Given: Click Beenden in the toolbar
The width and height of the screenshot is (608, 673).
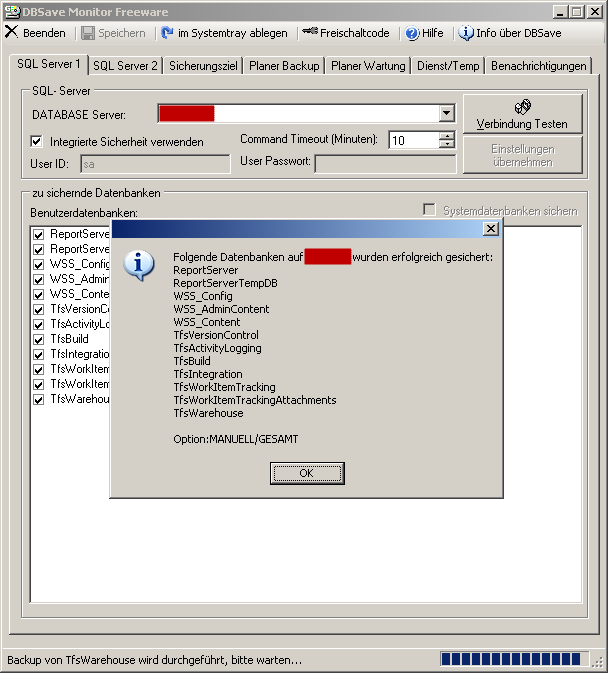Looking at the screenshot, I should [x=44, y=33].
